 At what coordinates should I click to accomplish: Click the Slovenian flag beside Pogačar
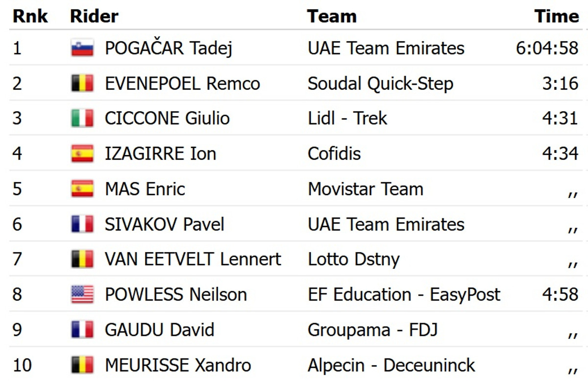[x=82, y=48]
